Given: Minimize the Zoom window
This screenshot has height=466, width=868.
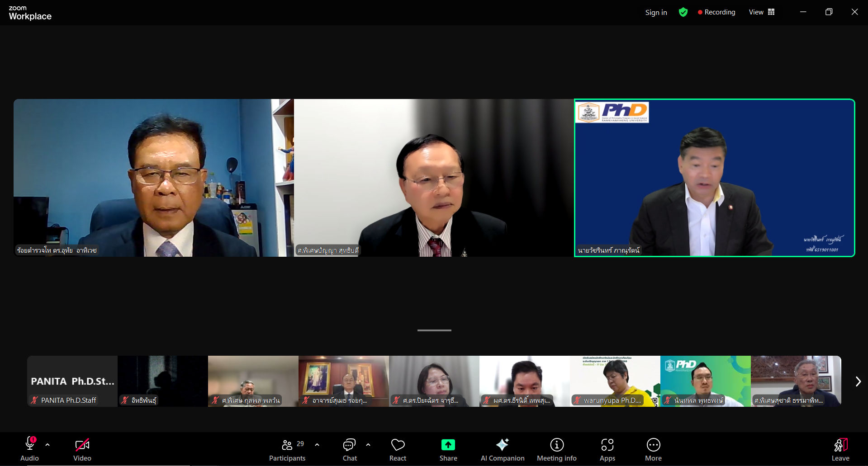Looking at the screenshot, I should coord(803,12).
